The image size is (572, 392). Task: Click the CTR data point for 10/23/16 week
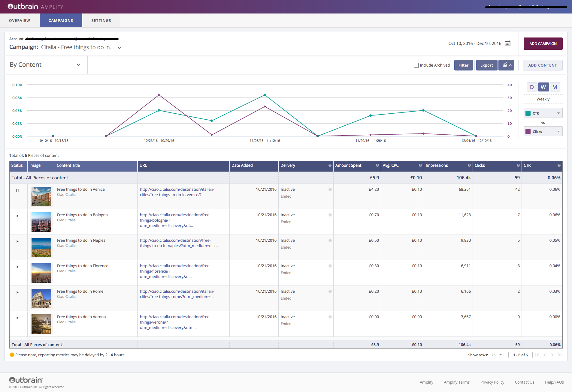(159, 110)
